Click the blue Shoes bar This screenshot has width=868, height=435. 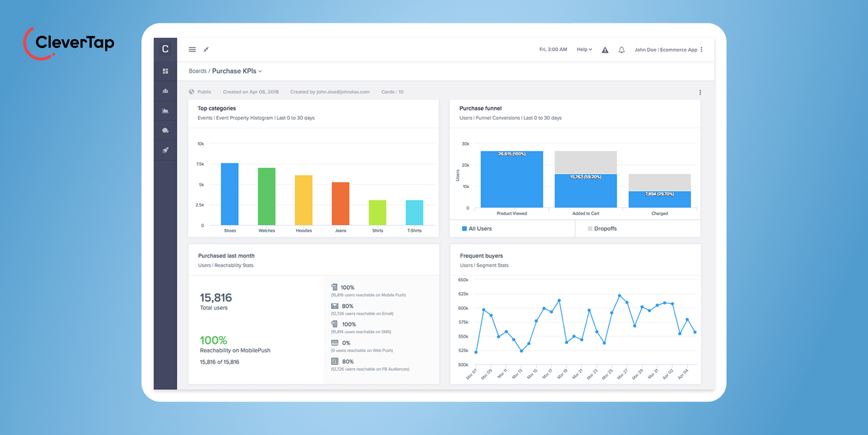pos(229,194)
